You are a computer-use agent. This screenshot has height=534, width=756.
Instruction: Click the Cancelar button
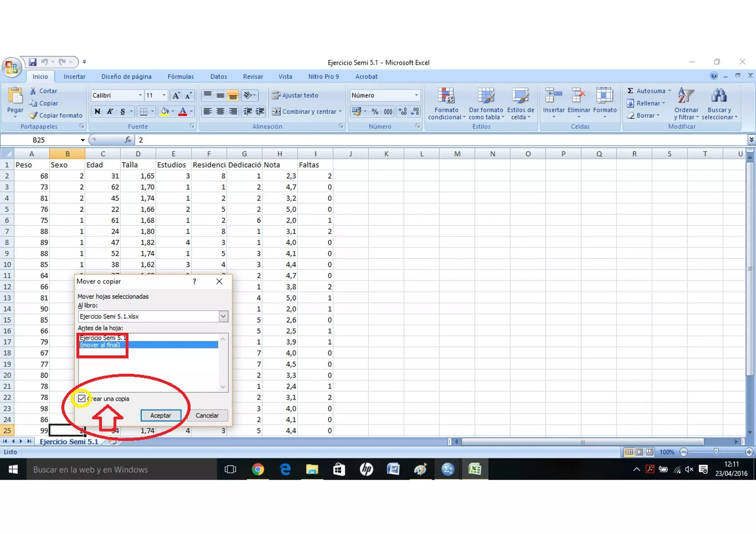click(x=207, y=416)
